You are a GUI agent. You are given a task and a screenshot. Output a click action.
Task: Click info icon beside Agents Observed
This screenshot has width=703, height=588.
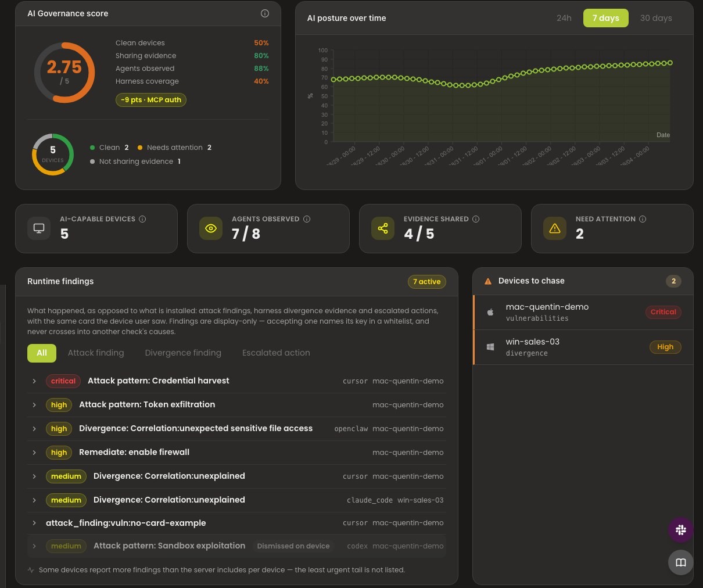point(307,219)
